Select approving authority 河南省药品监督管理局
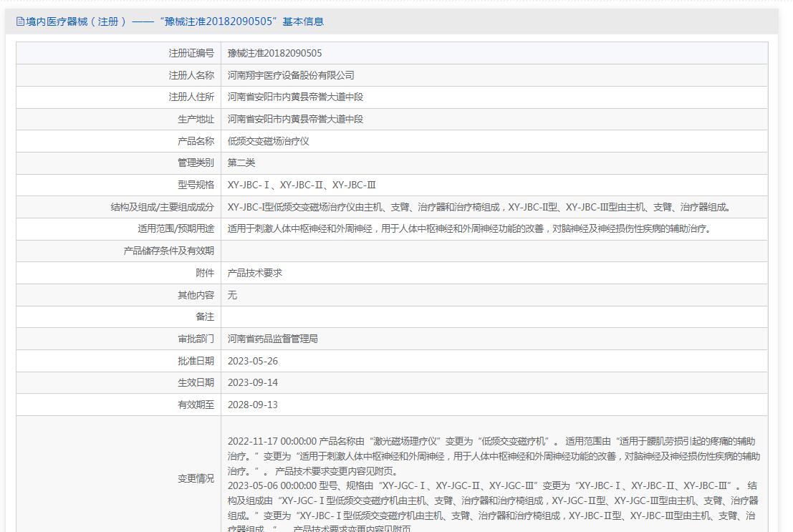This screenshot has width=793, height=532. tap(273, 339)
